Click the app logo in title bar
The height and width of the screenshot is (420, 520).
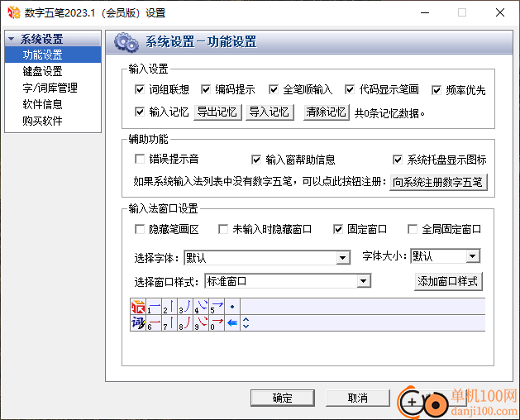click(14, 12)
